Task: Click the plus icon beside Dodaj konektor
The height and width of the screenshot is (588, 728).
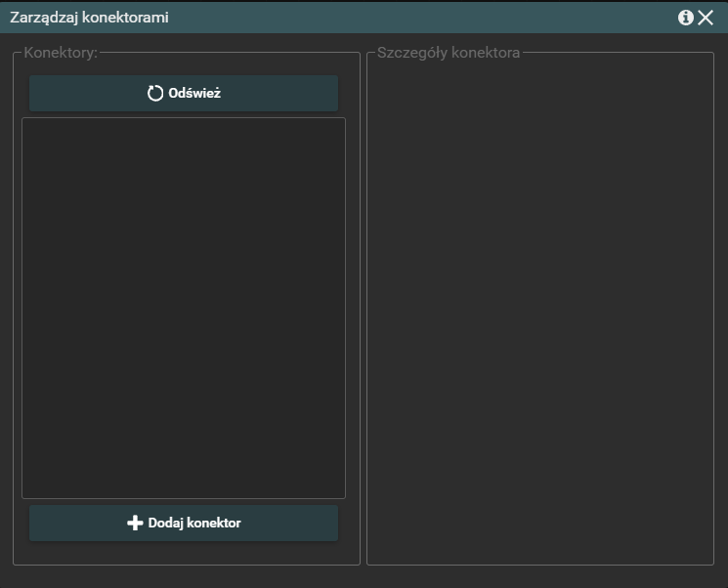Action: click(135, 523)
